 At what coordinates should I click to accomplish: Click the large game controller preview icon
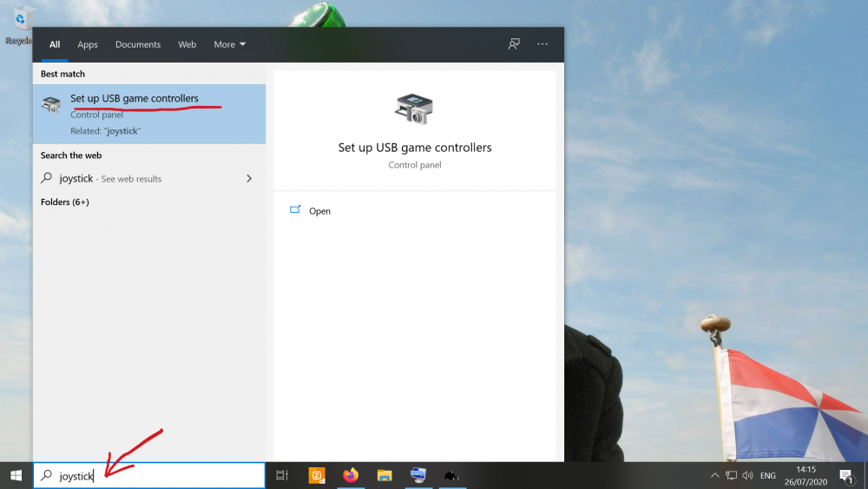(414, 109)
